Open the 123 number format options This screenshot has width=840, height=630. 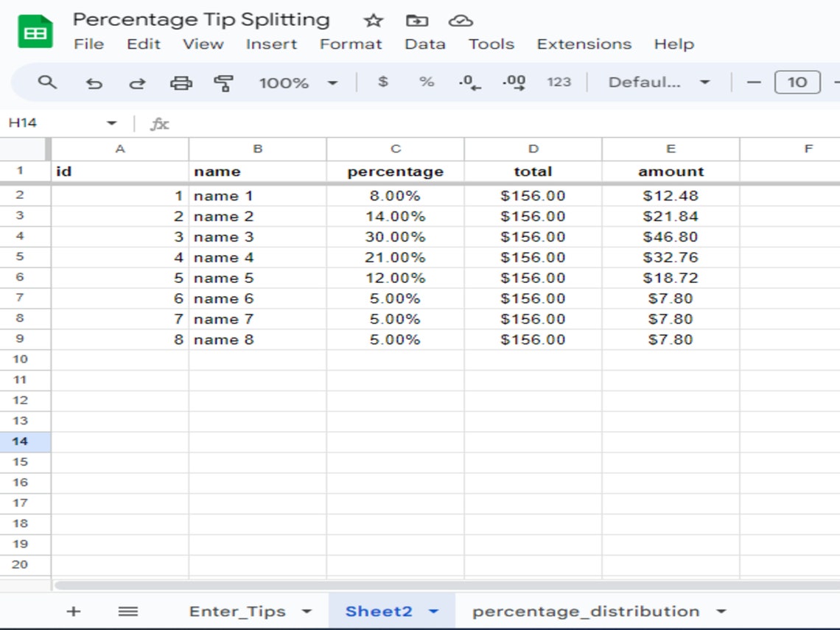point(559,83)
